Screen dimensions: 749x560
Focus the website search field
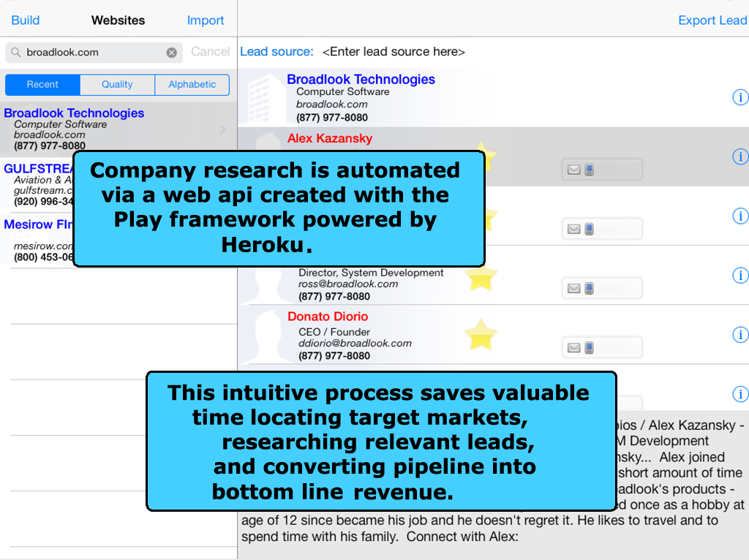(x=94, y=53)
